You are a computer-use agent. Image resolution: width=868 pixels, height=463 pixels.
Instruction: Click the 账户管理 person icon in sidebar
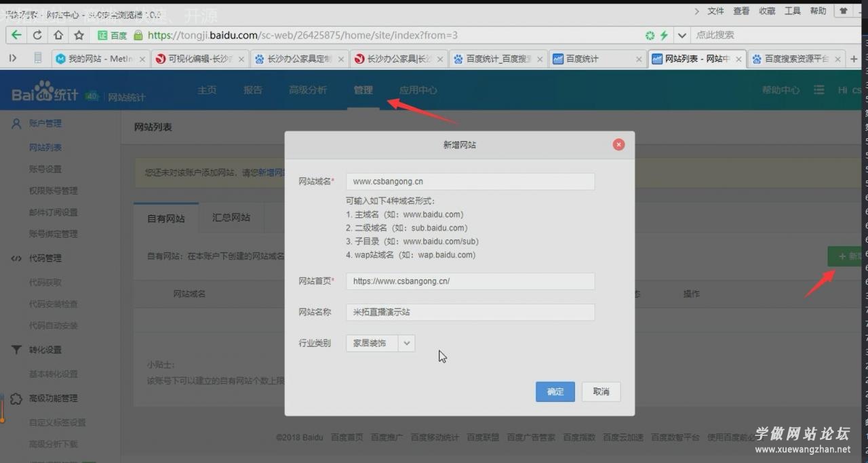pyautogui.click(x=15, y=123)
